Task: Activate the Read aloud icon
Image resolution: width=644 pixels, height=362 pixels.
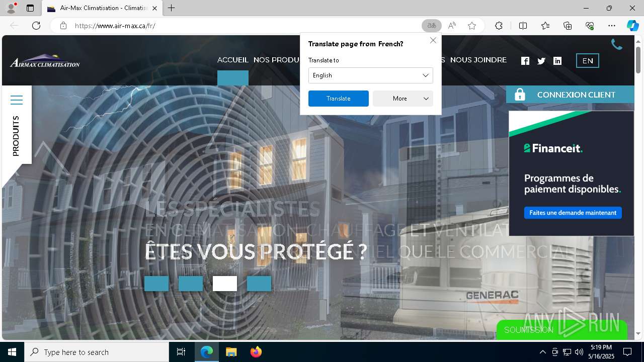Action: (x=452, y=26)
